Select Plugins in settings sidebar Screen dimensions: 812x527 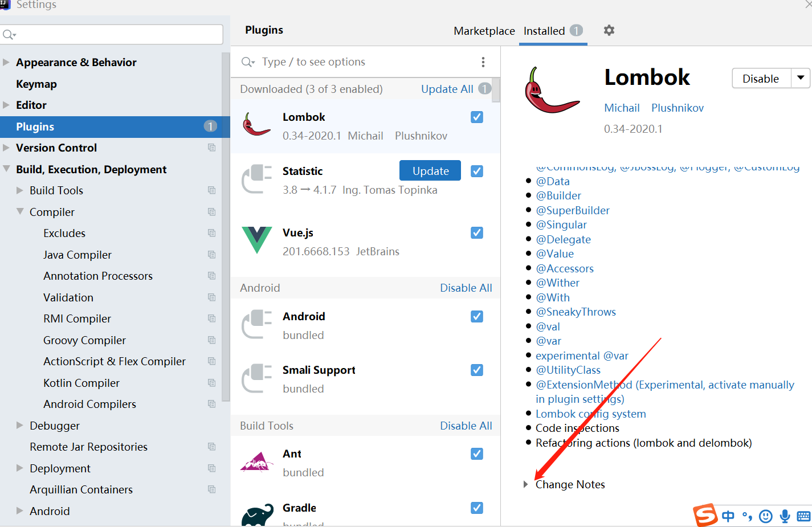click(115, 126)
